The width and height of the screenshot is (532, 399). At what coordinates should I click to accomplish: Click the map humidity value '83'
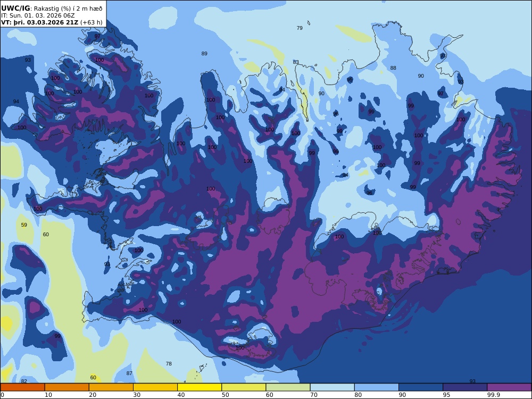[x=296, y=62]
